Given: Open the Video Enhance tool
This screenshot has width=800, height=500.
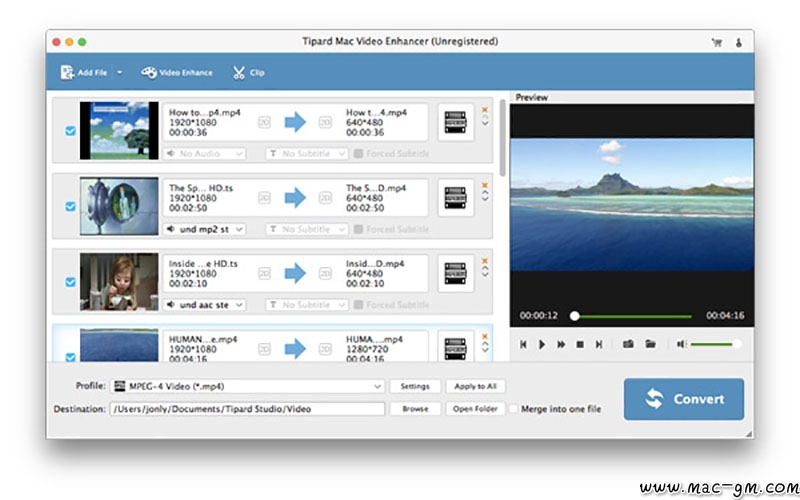Looking at the screenshot, I should [177, 72].
